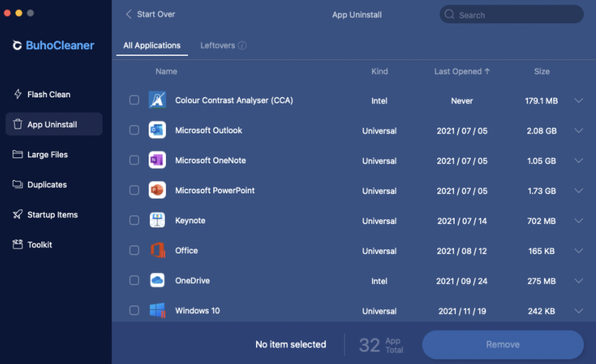
Task: Open Startup Items in the sidebar
Action: coord(54,214)
